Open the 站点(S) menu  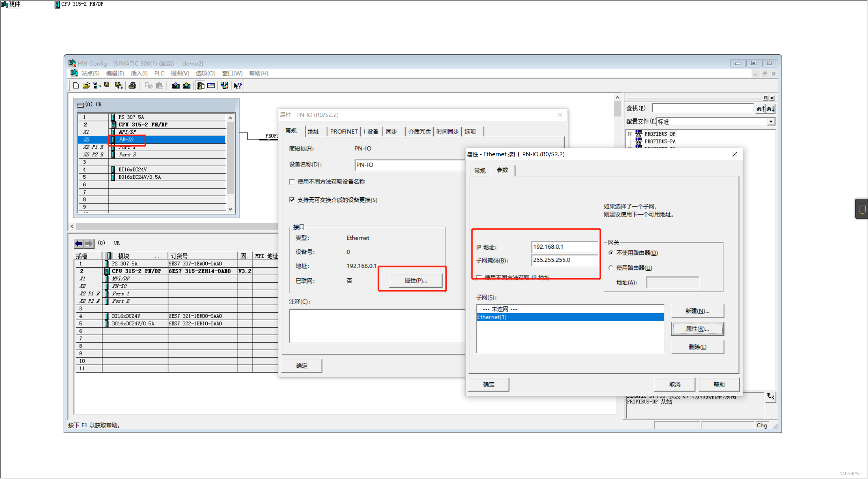pos(90,73)
